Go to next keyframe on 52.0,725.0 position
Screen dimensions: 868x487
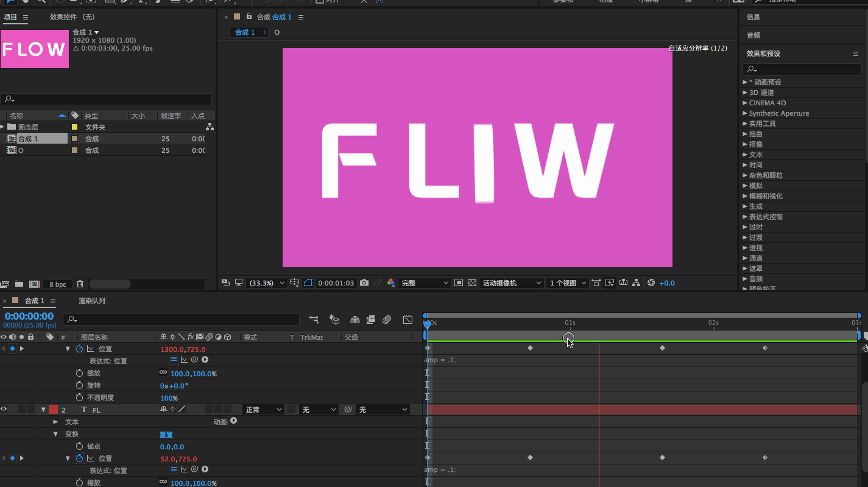(x=22, y=458)
